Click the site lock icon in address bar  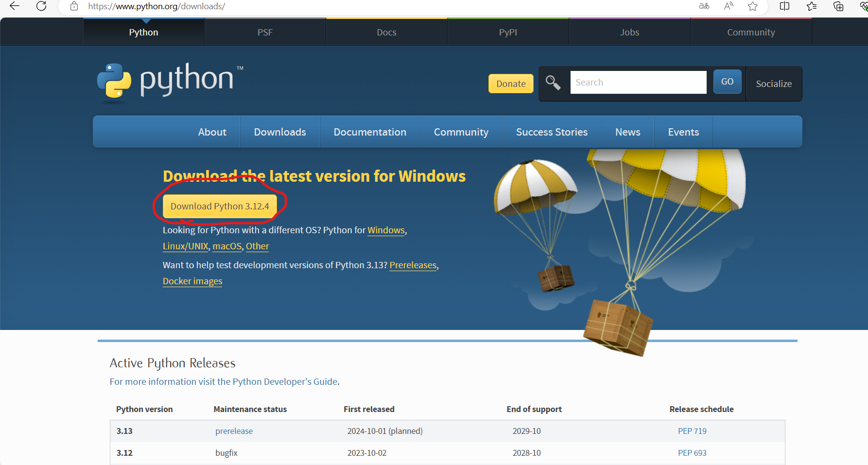coord(74,6)
